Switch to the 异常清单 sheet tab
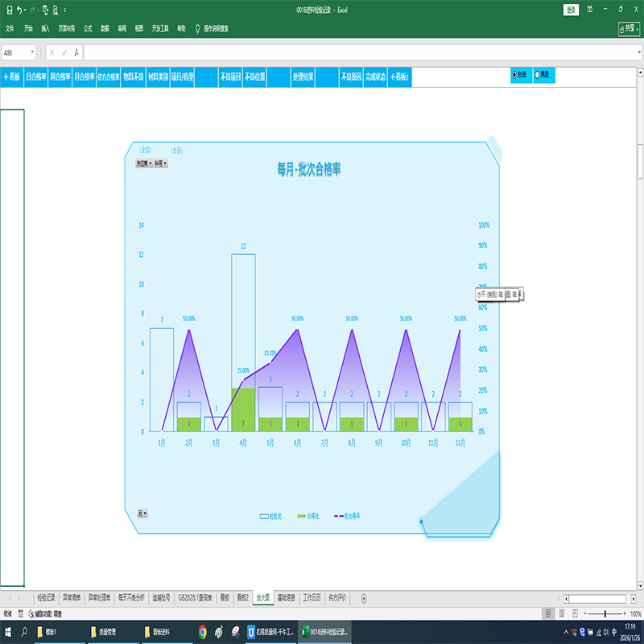This screenshot has height=644, width=644. pos(72,597)
